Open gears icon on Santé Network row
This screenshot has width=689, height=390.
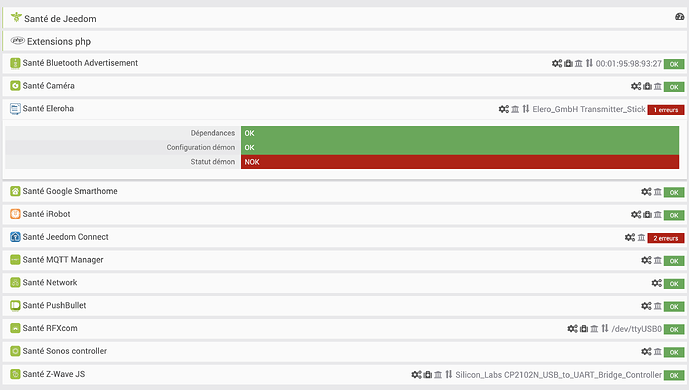click(656, 283)
